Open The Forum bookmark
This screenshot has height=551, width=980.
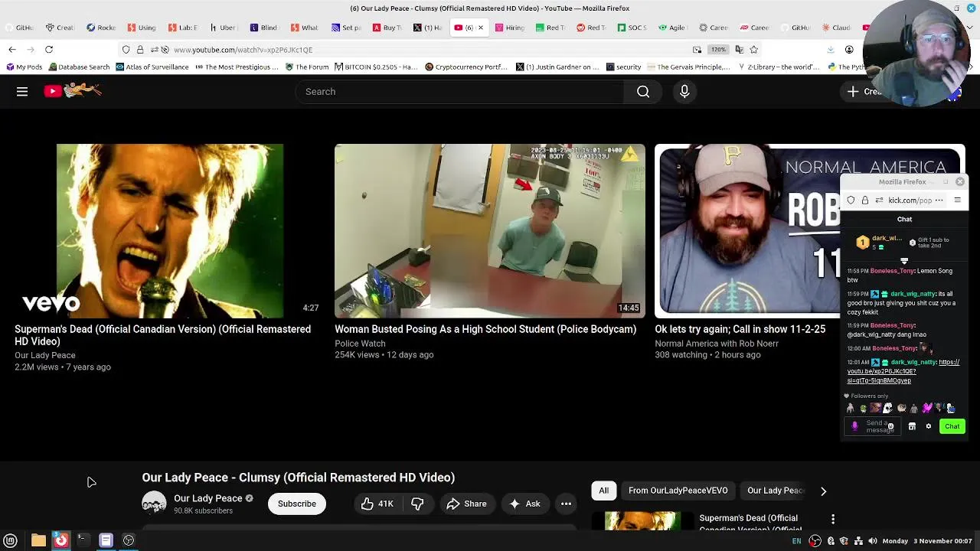pos(307,67)
